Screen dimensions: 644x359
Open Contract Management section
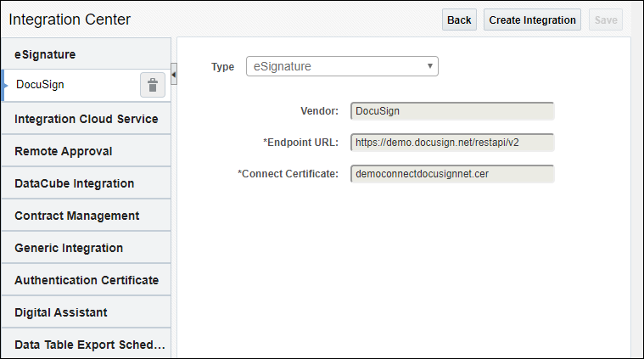[86, 216]
